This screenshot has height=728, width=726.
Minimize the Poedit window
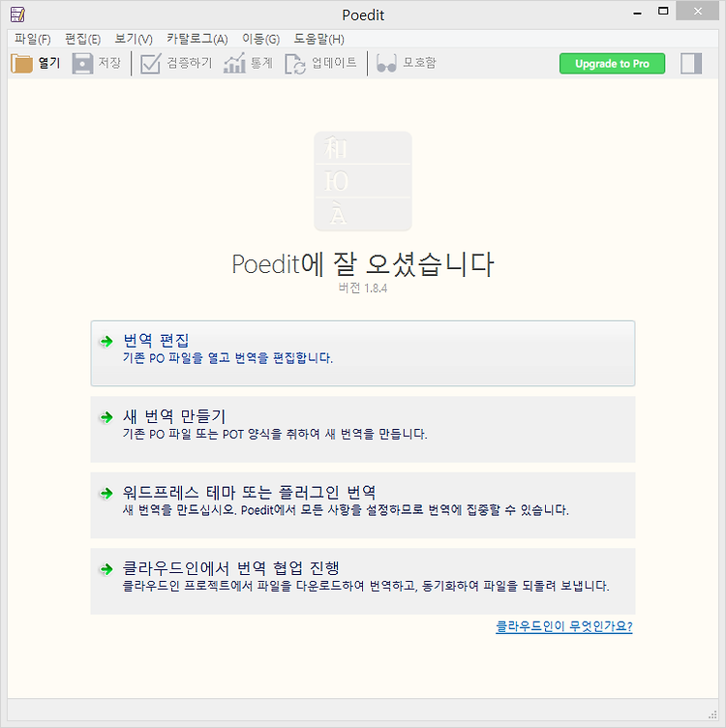[637, 13]
